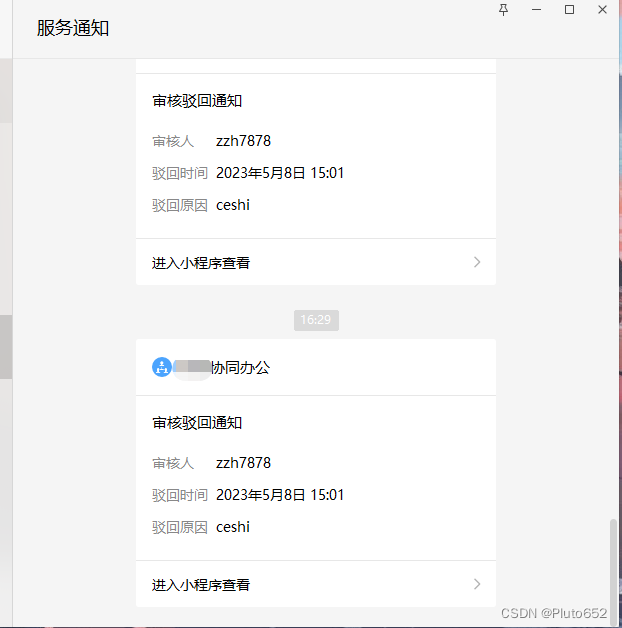Screen dimensions: 622x628
Task: Minimize the 服务通知 window
Action: pos(536,10)
